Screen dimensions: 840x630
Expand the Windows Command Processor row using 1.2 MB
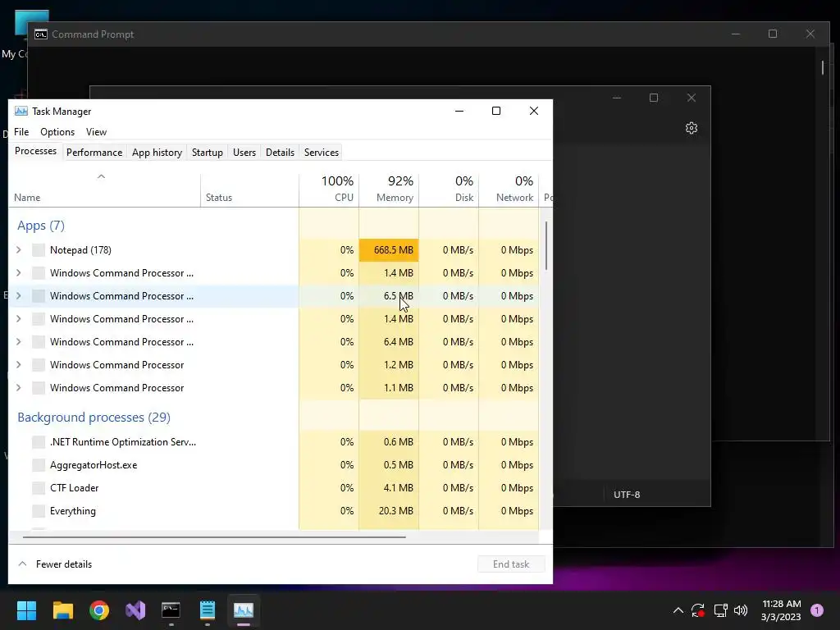click(19, 365)
